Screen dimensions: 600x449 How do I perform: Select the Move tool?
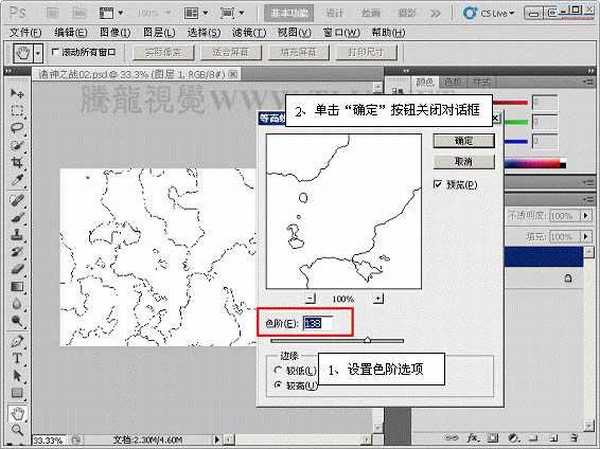[x=17, y=93]
